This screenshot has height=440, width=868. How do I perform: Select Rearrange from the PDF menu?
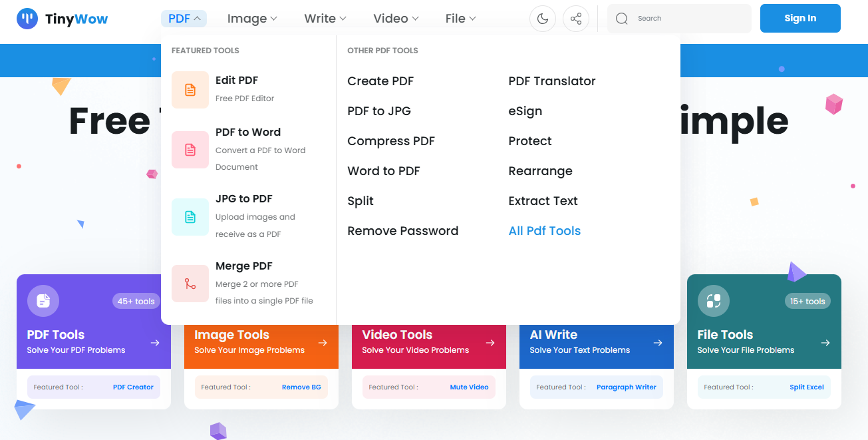(541, 171)
